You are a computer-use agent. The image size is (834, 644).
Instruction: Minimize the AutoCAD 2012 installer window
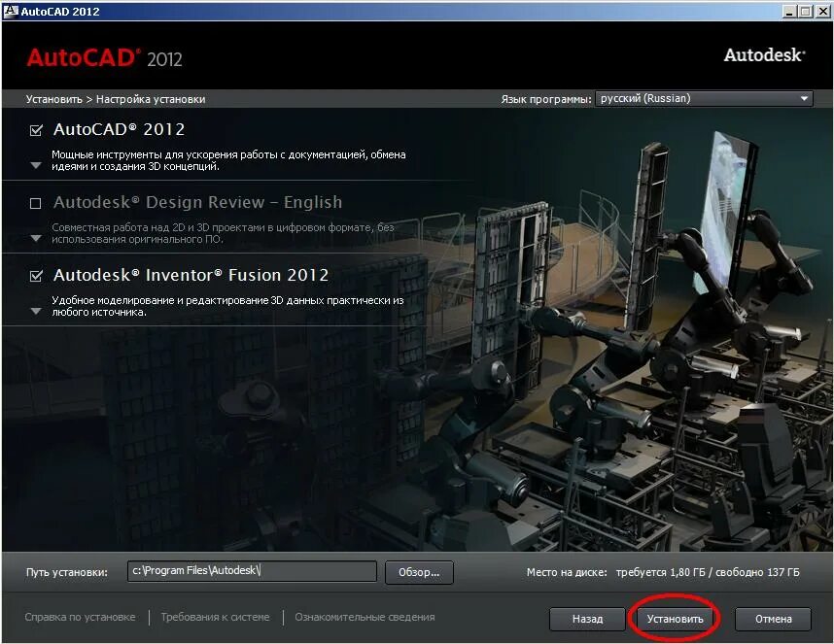[789, 11]
